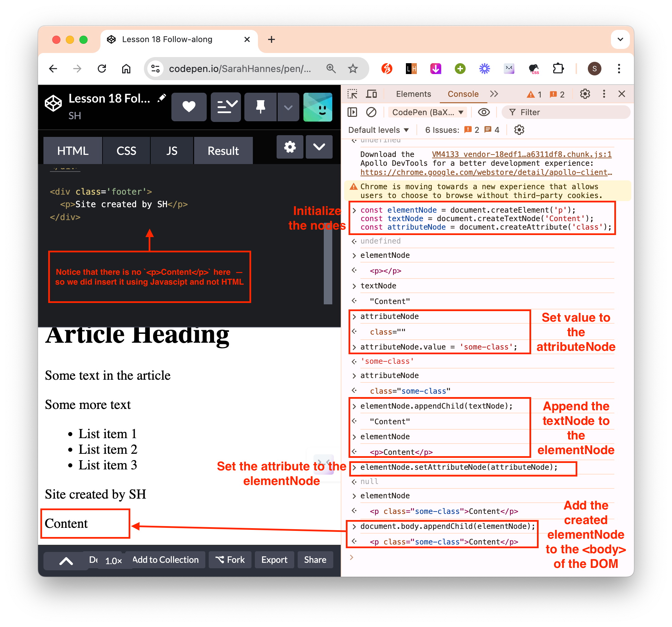Image resolution: width=672 pixels, height=627 pixels.
Task: Click the Export button
Action: 274,560
